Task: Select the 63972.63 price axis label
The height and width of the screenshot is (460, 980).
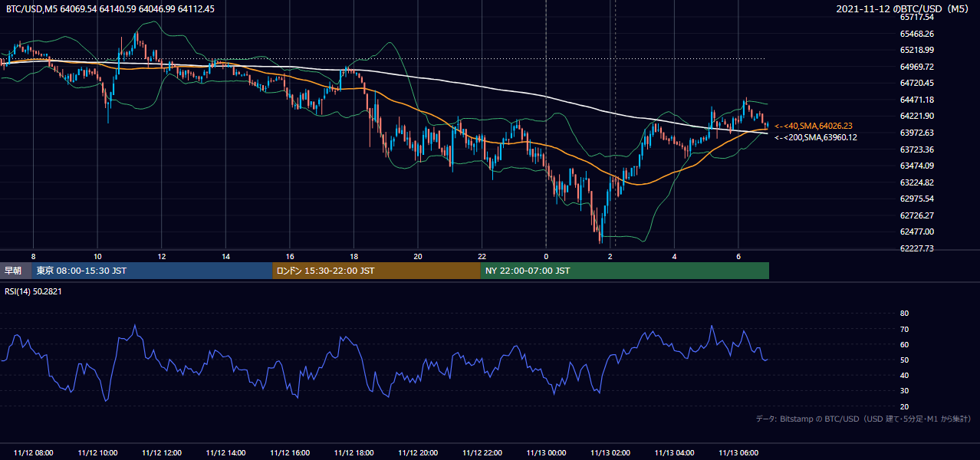Action: coord(916,133)
